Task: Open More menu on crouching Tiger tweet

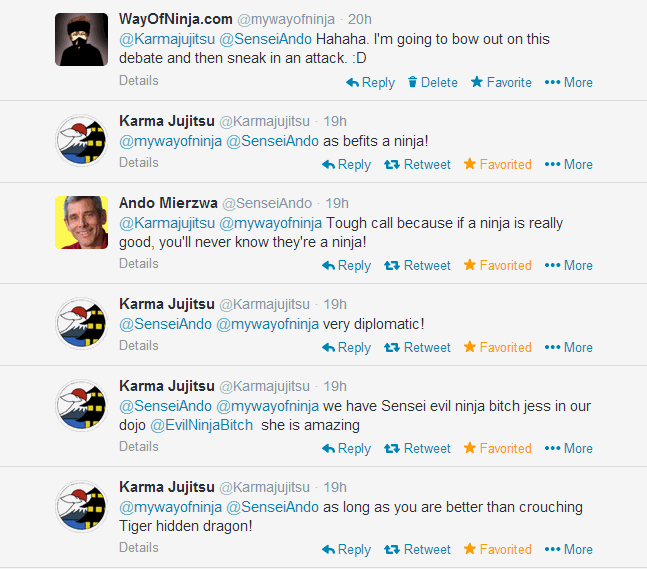Action: pos(568,550)
